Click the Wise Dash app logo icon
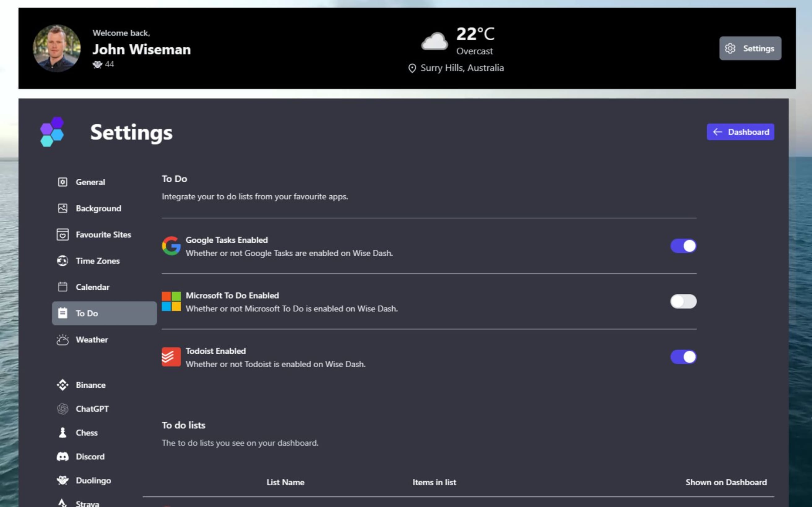 52,131
